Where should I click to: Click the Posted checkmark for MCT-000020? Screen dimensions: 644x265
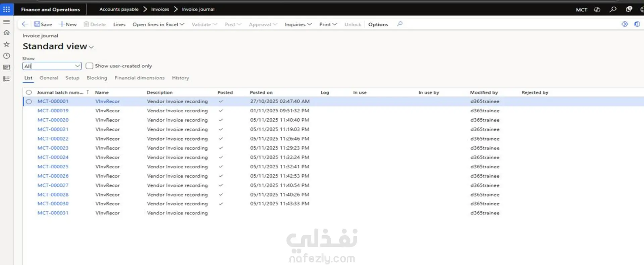click(x=221, y=120)
